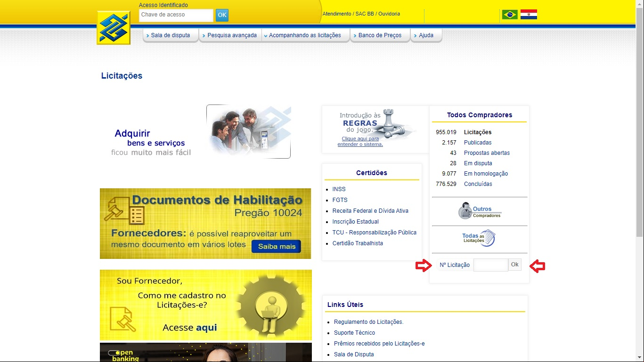The image size is (644, 362).
Task: Open the Ajuda menu
Action: click(426, 35)
